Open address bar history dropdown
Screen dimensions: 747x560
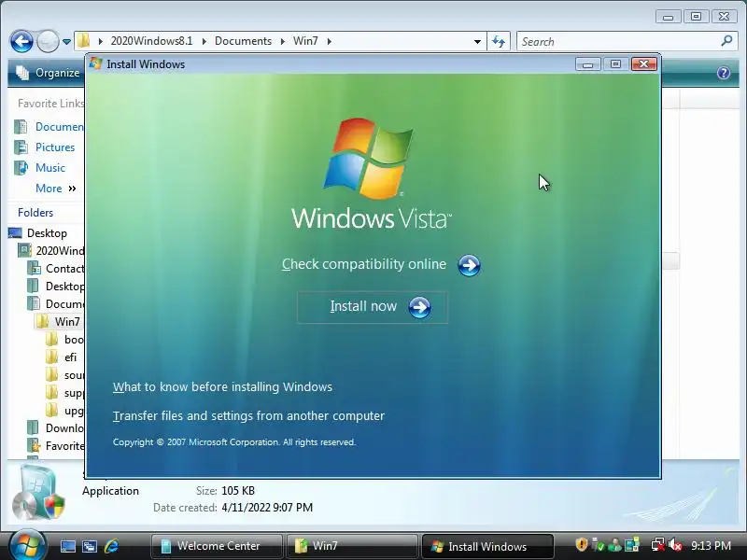477,41
